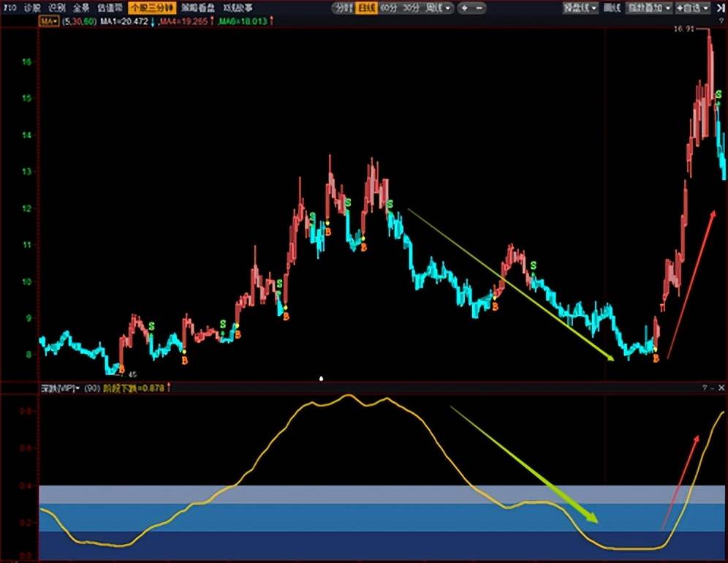Open the lower panel indicator name dropdown

[x=60, y=388]
